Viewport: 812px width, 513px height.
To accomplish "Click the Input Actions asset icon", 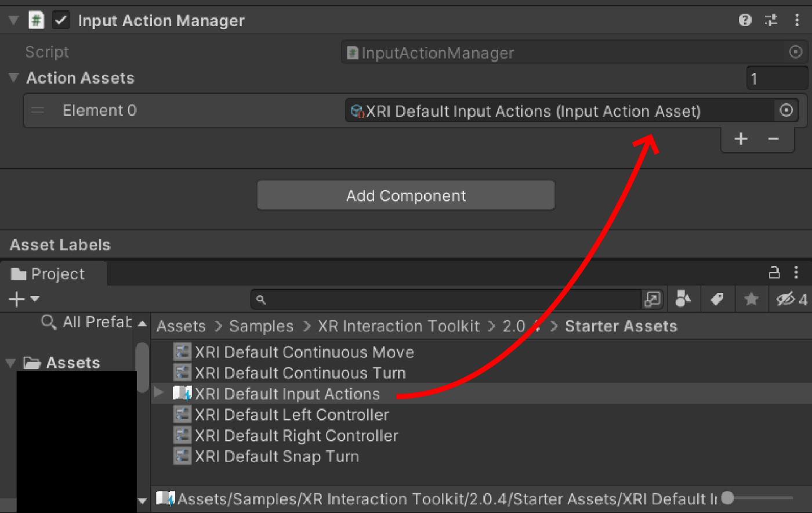I will pos(182,393).
